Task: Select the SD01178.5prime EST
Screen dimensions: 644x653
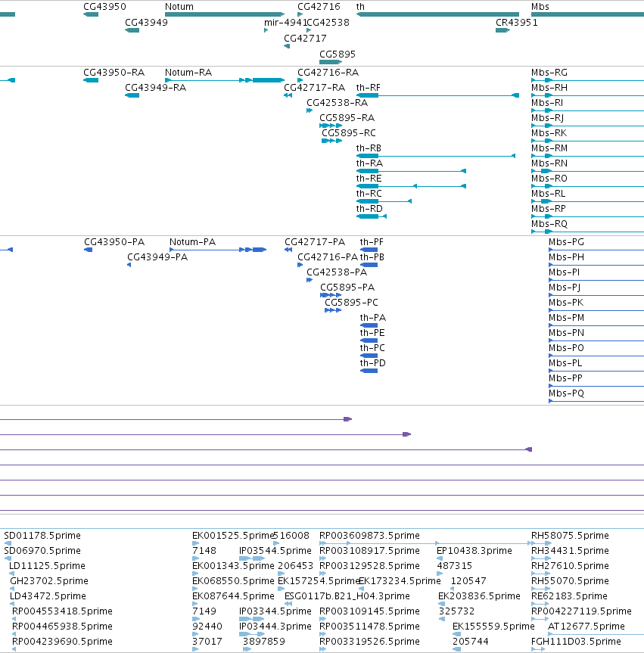Action: [x=8, y=543]
